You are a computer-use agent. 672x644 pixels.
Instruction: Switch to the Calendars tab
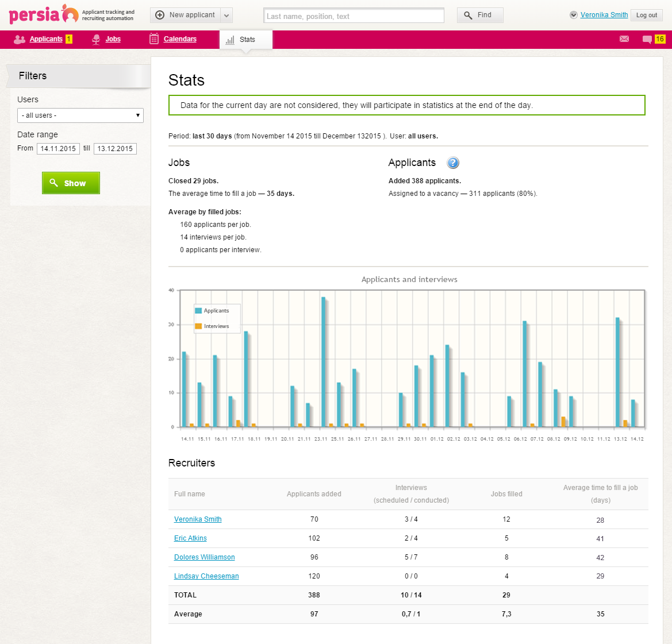coord(180,39)
